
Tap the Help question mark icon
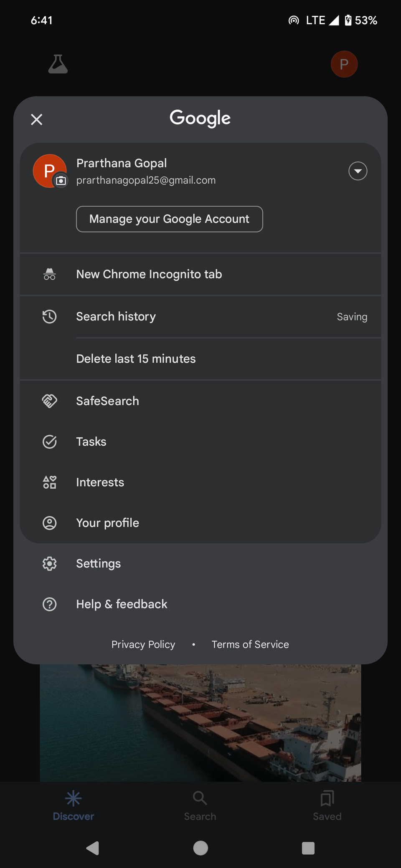coord(50,604)
